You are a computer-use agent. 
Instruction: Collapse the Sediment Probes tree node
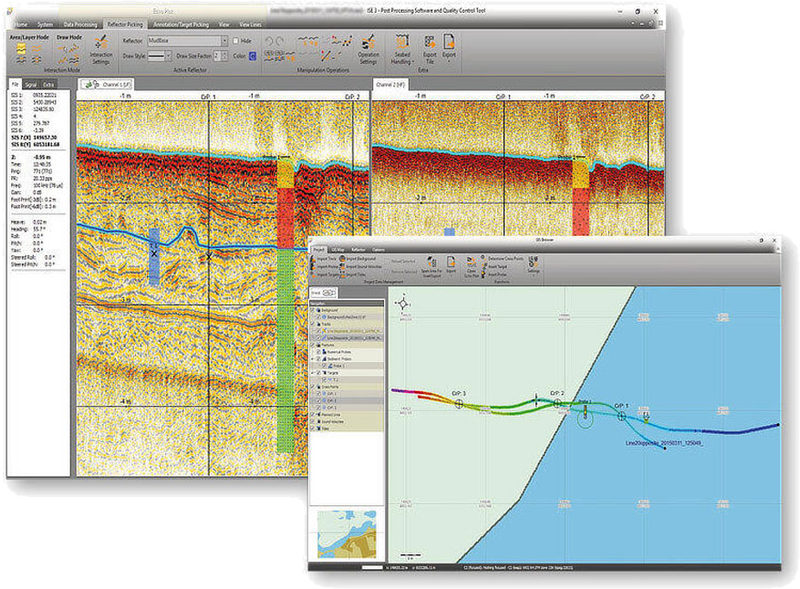(313, 359)
